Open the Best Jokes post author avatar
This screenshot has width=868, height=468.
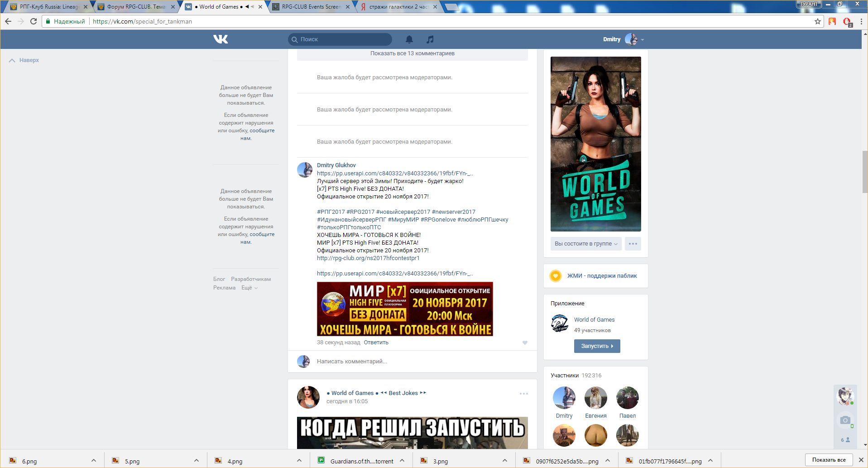[x=308, y=397]
